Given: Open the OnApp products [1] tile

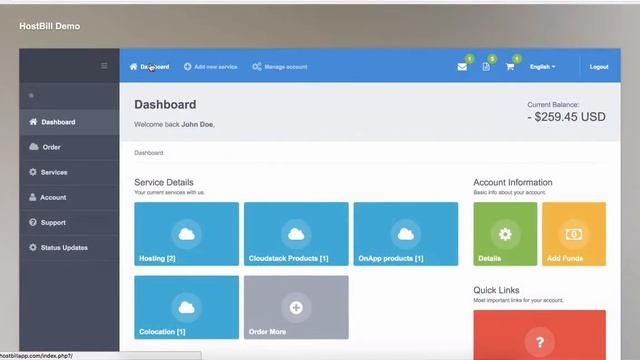Looking at the screenshot, I should tap(406, 234).
